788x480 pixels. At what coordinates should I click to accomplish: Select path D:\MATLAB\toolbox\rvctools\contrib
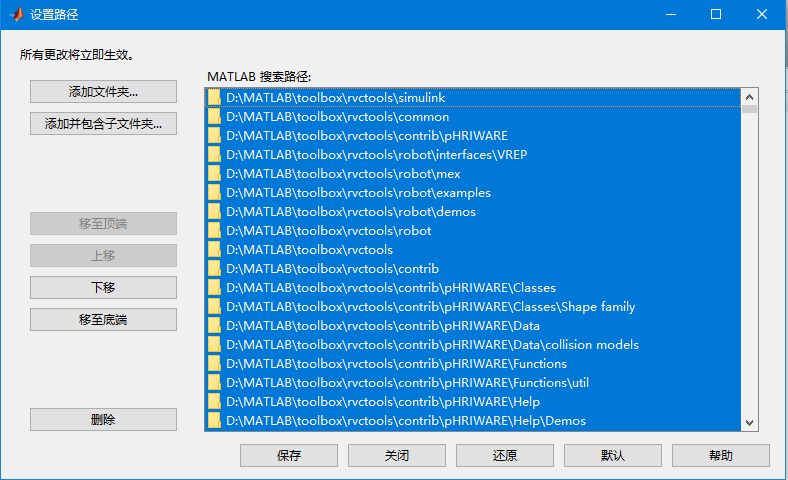[473, 268]
